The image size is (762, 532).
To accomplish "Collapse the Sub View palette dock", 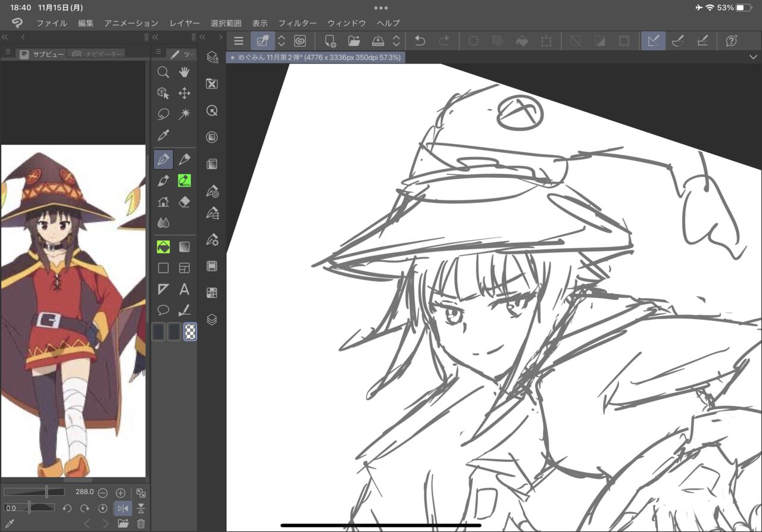I will tap(5, 37).
